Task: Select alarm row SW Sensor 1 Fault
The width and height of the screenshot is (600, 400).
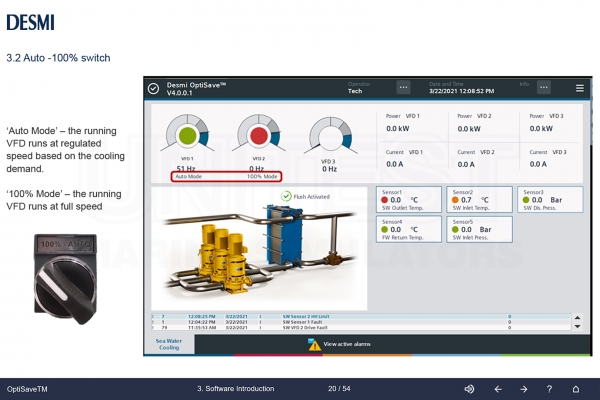Action: [361, 322]
